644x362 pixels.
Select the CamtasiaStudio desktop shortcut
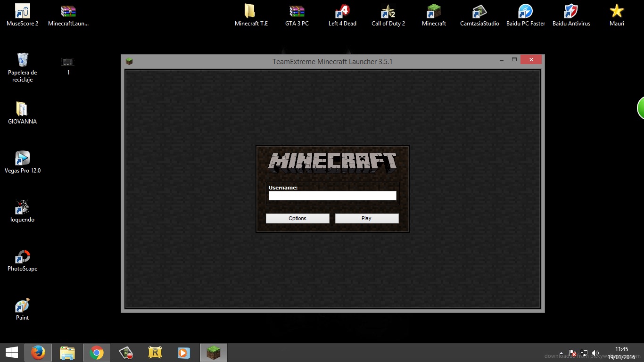(x=479, y=15)
